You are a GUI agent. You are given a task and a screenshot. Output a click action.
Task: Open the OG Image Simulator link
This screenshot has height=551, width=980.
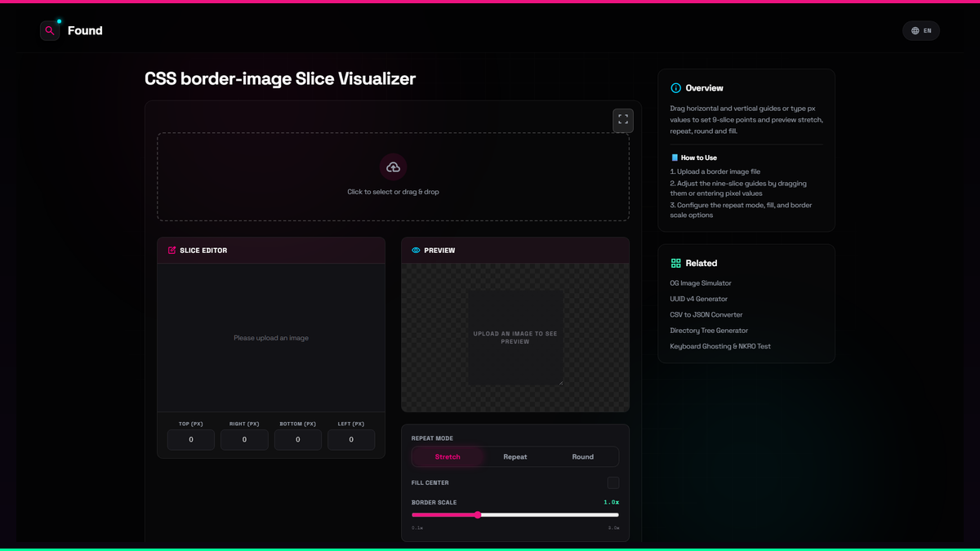point(701,283)
